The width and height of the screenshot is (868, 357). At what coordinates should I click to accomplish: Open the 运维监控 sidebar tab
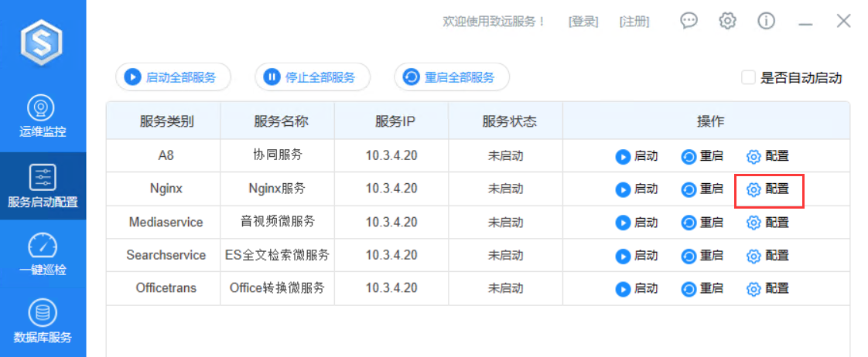(43, 116)
